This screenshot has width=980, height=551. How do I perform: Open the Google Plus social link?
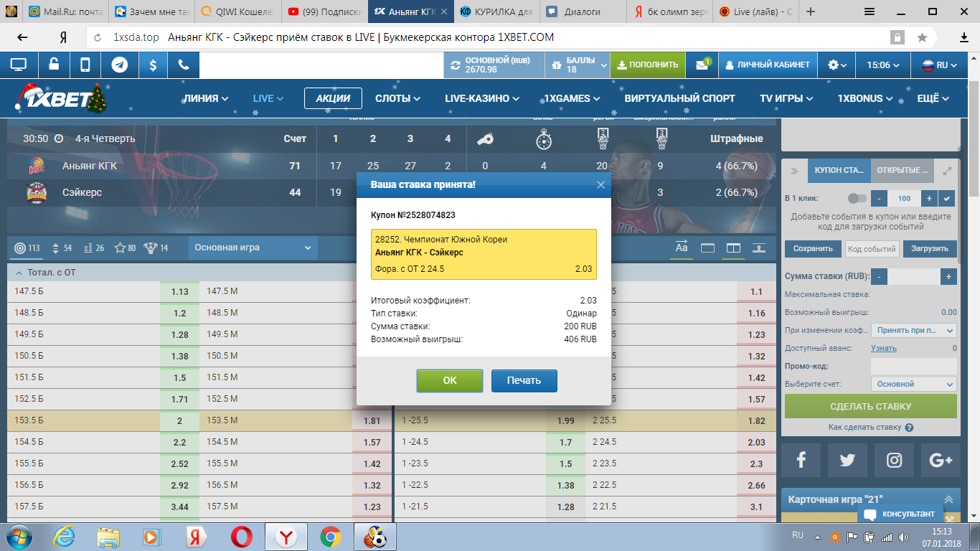(941, 461)
